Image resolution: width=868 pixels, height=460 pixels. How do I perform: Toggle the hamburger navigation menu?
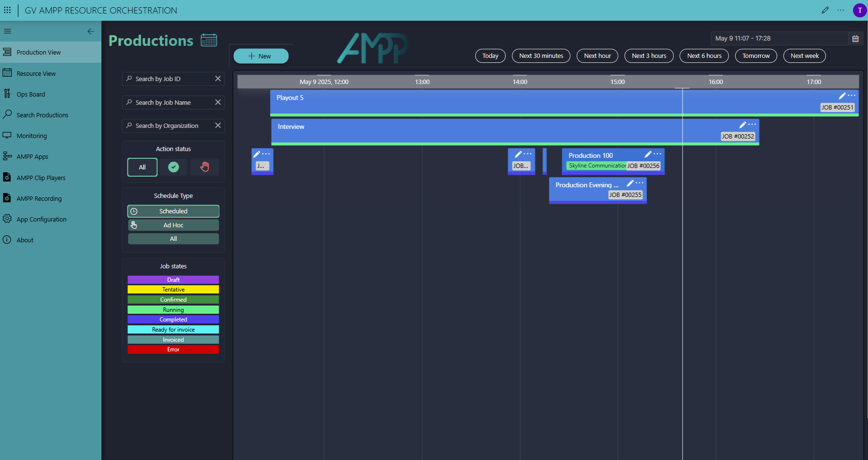click(7, 31)
